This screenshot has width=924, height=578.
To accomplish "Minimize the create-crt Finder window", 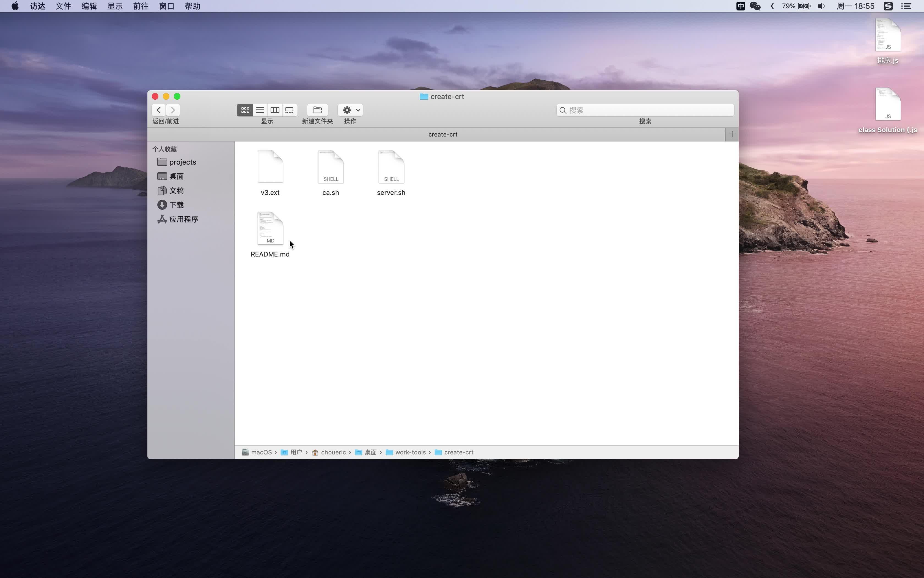I will tap(166, 96).
